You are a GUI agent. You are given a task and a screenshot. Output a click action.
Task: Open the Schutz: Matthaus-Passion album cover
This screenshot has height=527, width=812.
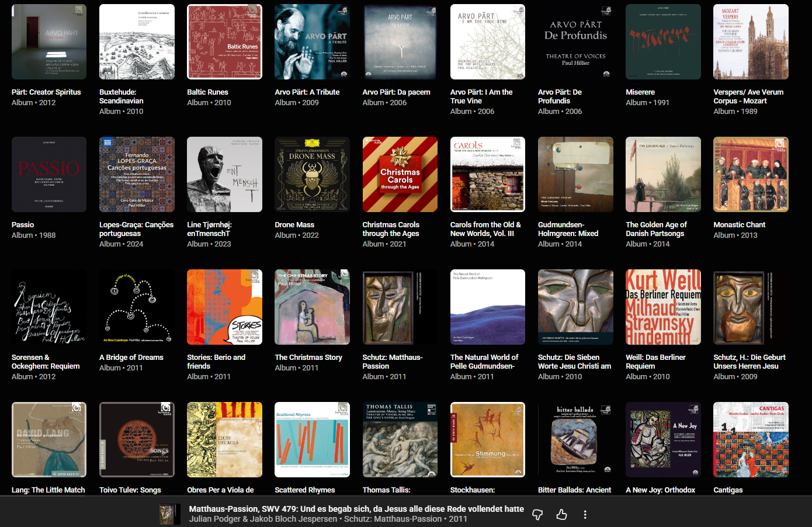[400, 307]
